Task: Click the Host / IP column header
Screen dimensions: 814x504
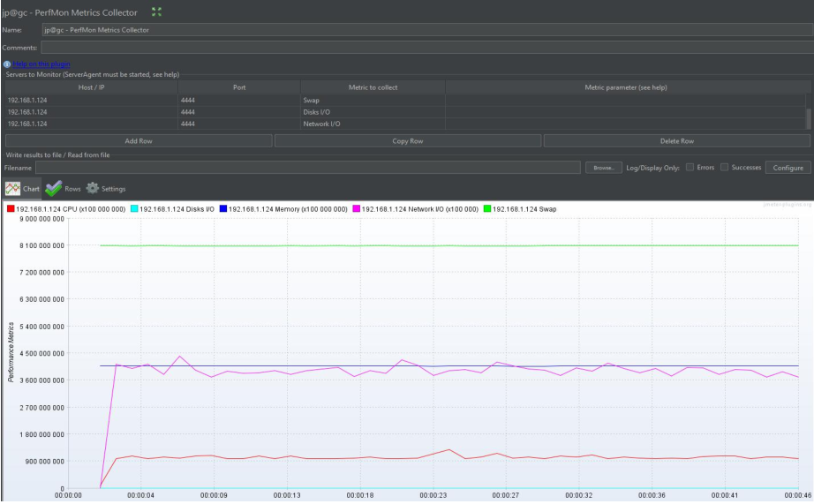Action: click(x=91, y=87)
